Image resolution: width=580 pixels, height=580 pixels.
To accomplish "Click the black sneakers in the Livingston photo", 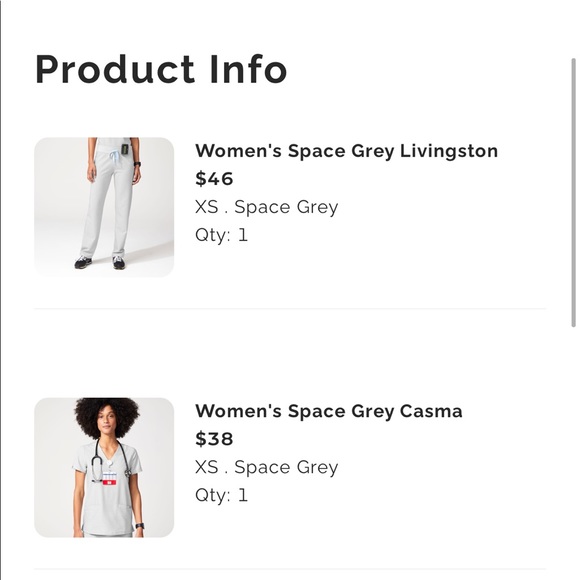I will (x=100, y=262).
